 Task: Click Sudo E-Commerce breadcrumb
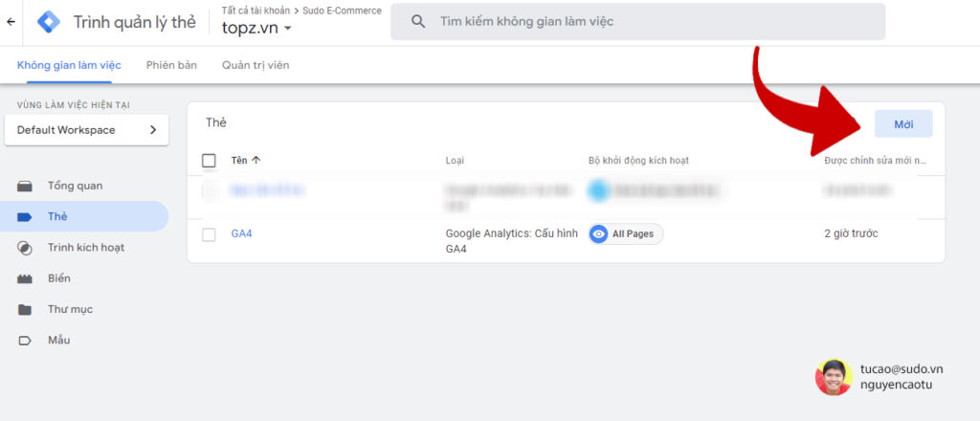pyautogui.click(x=342, y=11)
